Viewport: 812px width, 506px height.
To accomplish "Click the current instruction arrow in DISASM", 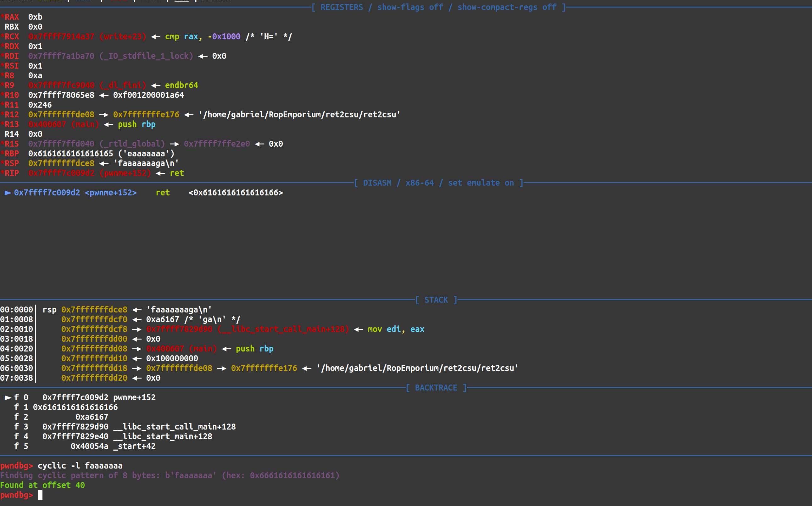I will coord(8,193).
